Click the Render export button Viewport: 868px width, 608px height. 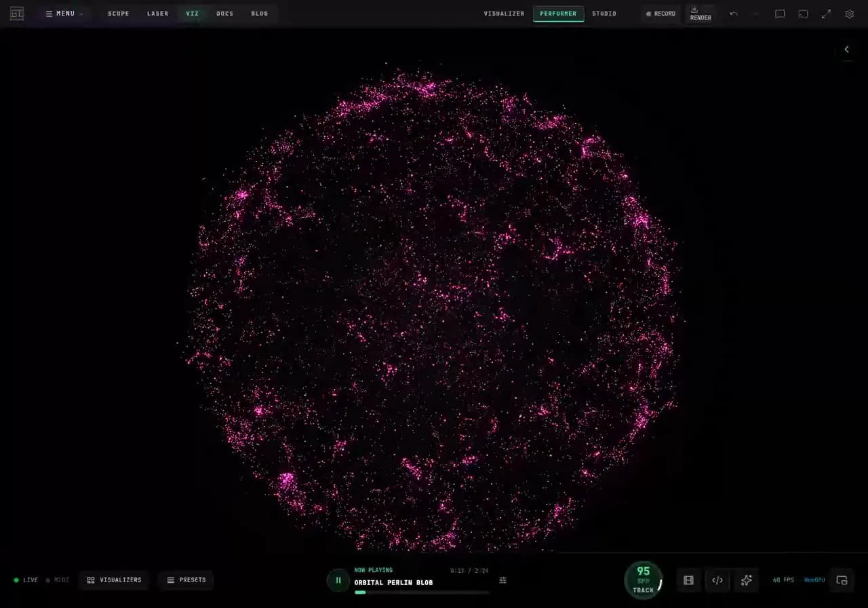[x=701, y=14]
